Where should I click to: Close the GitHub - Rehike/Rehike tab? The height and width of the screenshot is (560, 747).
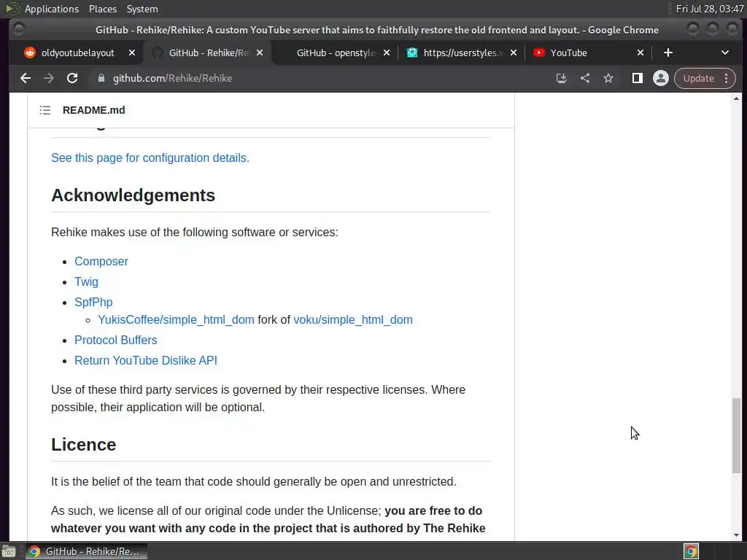(260, 52)
